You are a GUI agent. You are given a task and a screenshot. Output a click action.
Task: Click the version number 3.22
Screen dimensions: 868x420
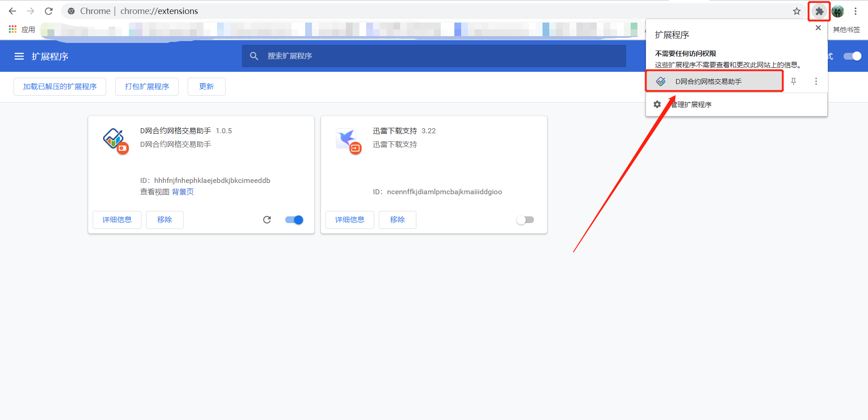(x=429, y=131)
